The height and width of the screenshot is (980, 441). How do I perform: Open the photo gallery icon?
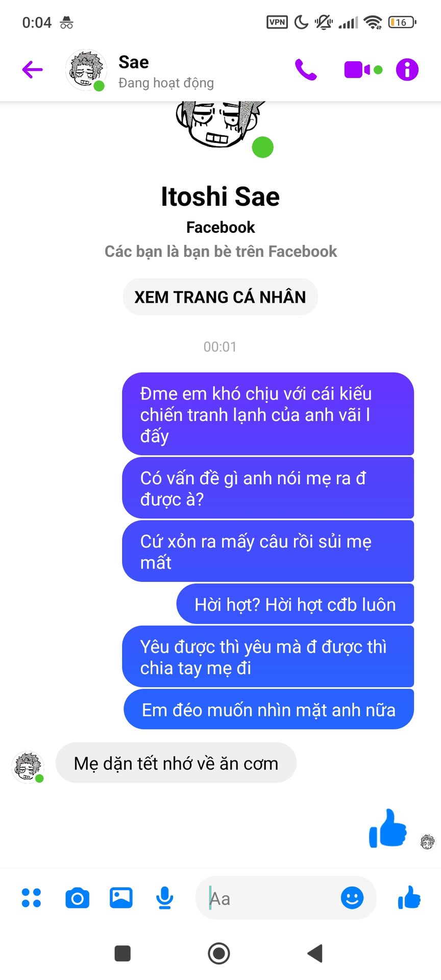(x=121, y=898)
